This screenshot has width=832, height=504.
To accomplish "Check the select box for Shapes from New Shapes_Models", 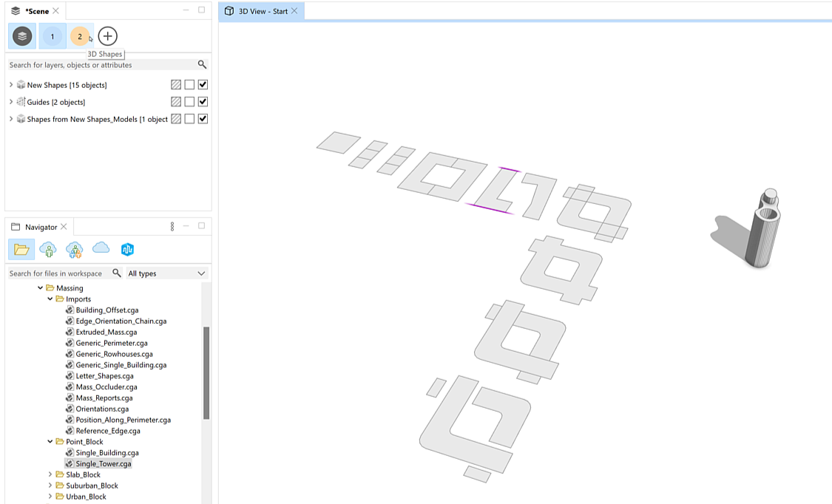I will 189,118.
